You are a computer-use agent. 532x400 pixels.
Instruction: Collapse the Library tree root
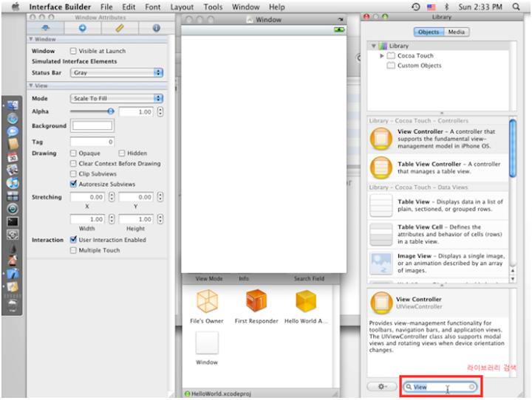point(374,46)
